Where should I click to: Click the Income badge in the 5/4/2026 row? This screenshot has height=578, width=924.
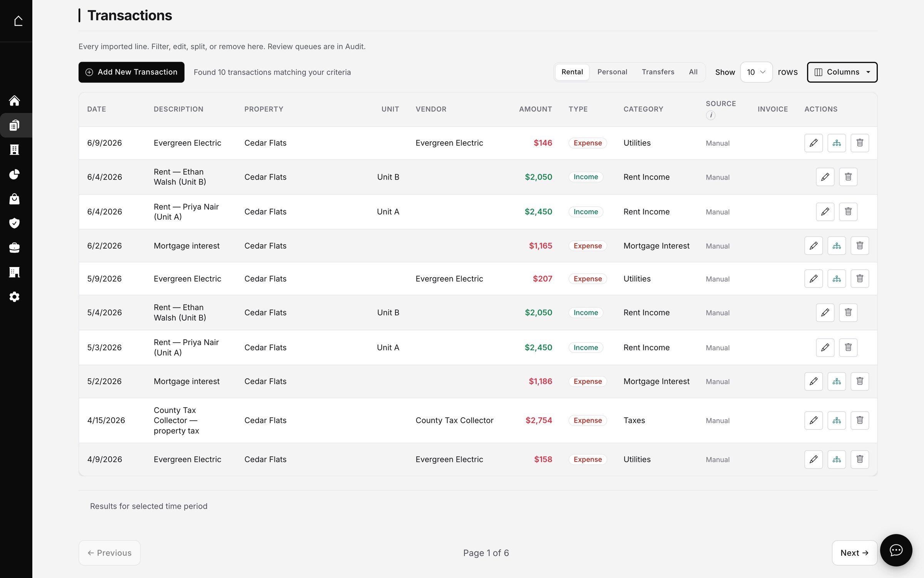586,313
